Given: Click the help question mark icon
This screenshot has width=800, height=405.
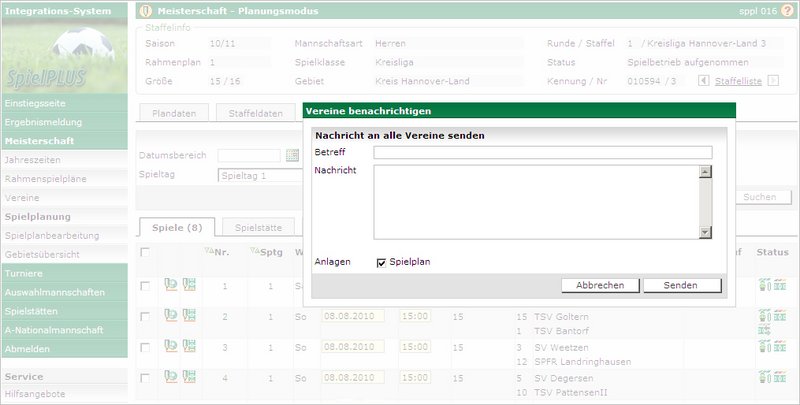Looking at the screenshot, I should [x=787, y=11].
